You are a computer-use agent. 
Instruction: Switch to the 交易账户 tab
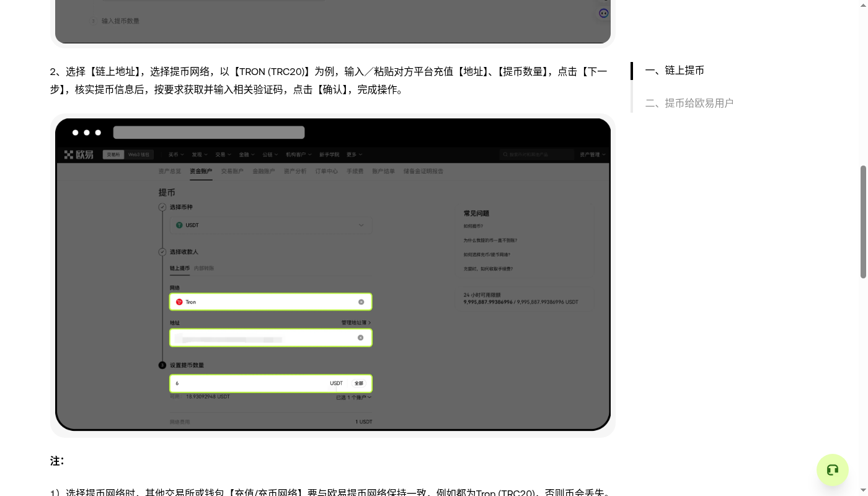tap(232, 171)
